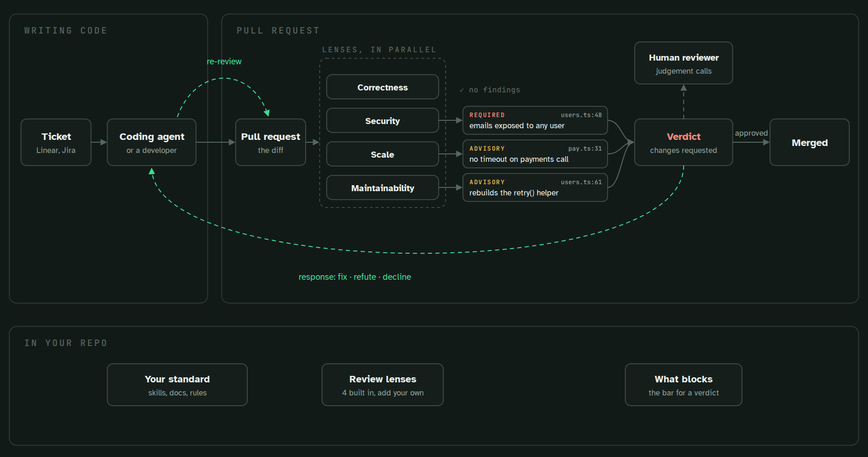Select the Security lens
Viewport: 868px width, 457px height.
(383, 120)
